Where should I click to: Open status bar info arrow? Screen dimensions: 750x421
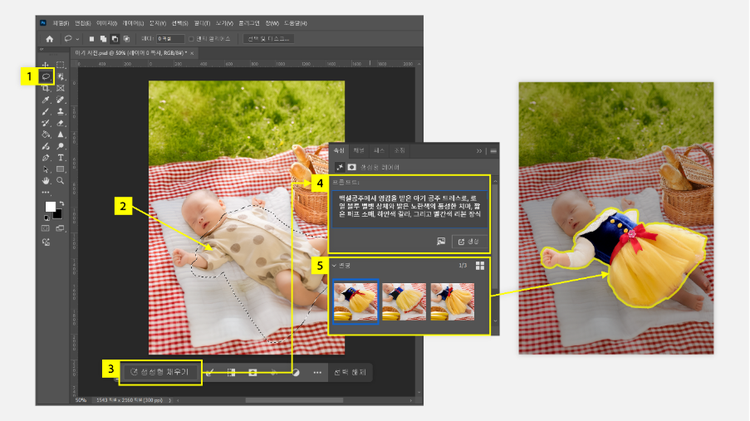click(x=169, y=400)
